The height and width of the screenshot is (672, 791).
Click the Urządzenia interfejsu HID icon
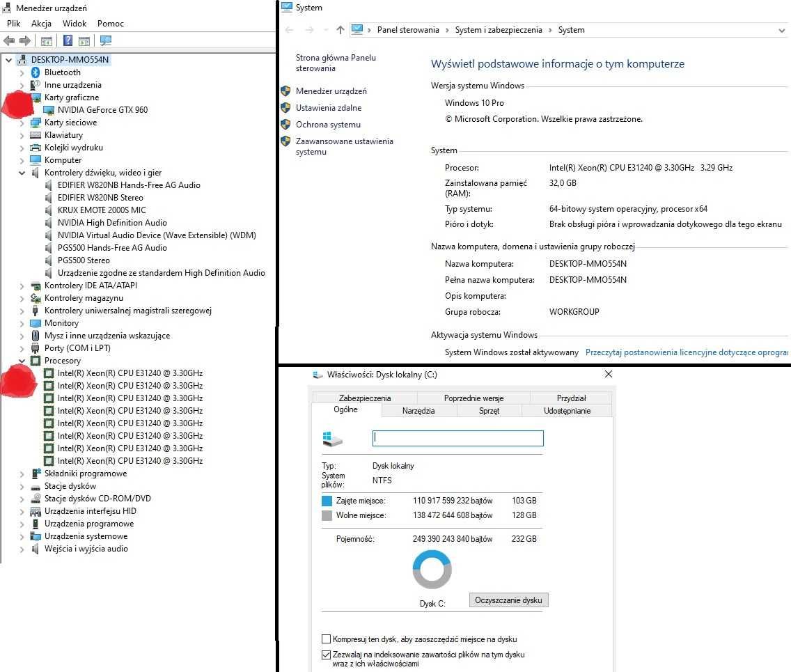(36, 511)
